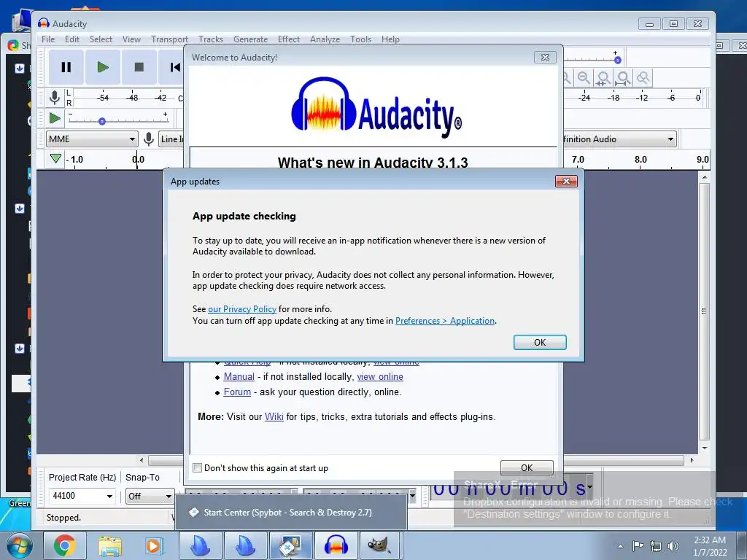Open Windows Explorer folder icon on taskbar

(x=109, y=545)
